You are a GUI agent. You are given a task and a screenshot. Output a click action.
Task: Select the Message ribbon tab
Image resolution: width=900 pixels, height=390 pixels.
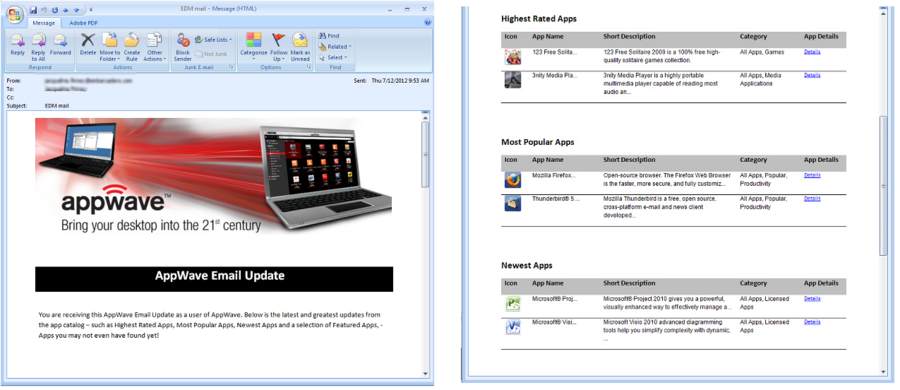(44, 23)
